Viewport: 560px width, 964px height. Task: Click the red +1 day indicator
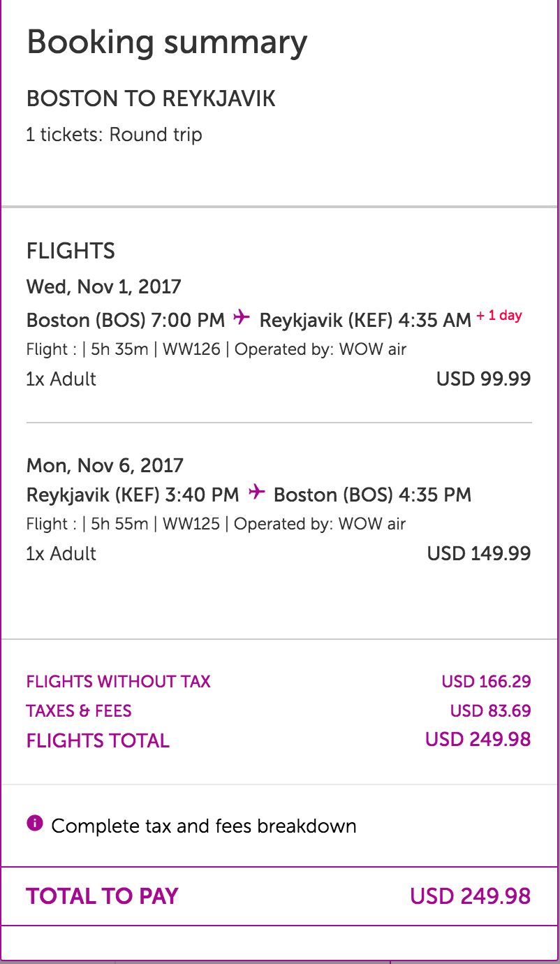499,316
